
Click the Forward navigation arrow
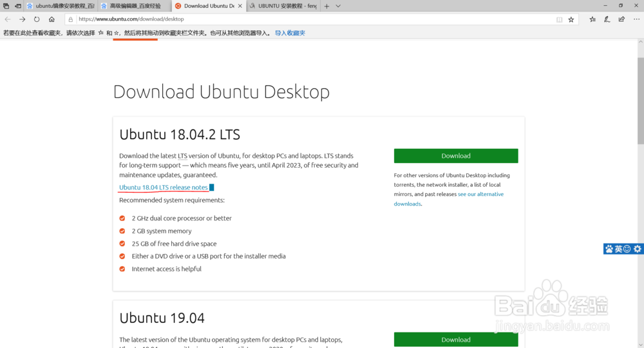[x=23, y=19]
